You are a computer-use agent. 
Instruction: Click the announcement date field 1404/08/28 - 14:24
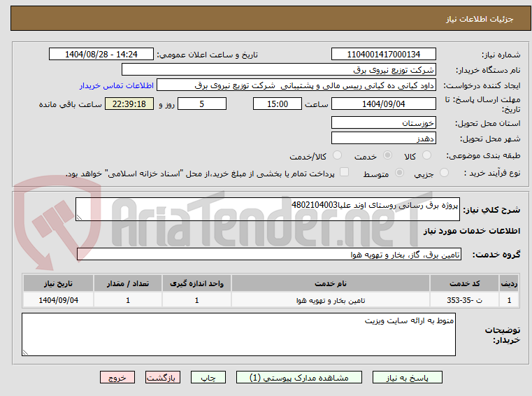point(101,54)
